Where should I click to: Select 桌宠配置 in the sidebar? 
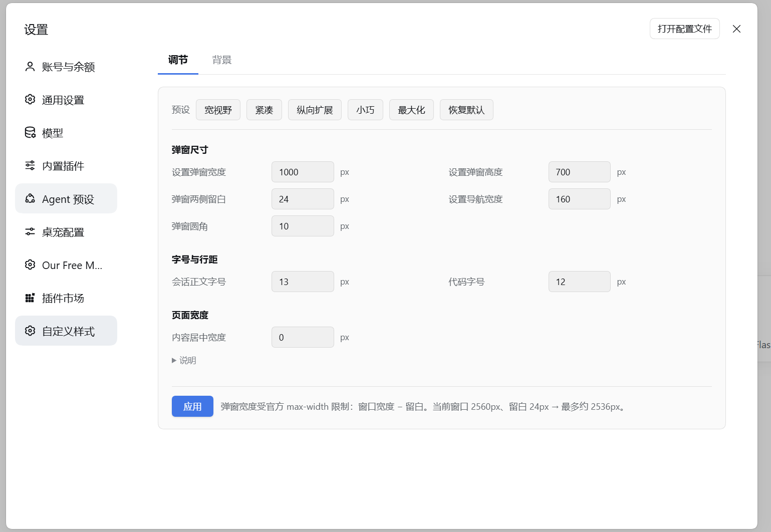point(66,232)
